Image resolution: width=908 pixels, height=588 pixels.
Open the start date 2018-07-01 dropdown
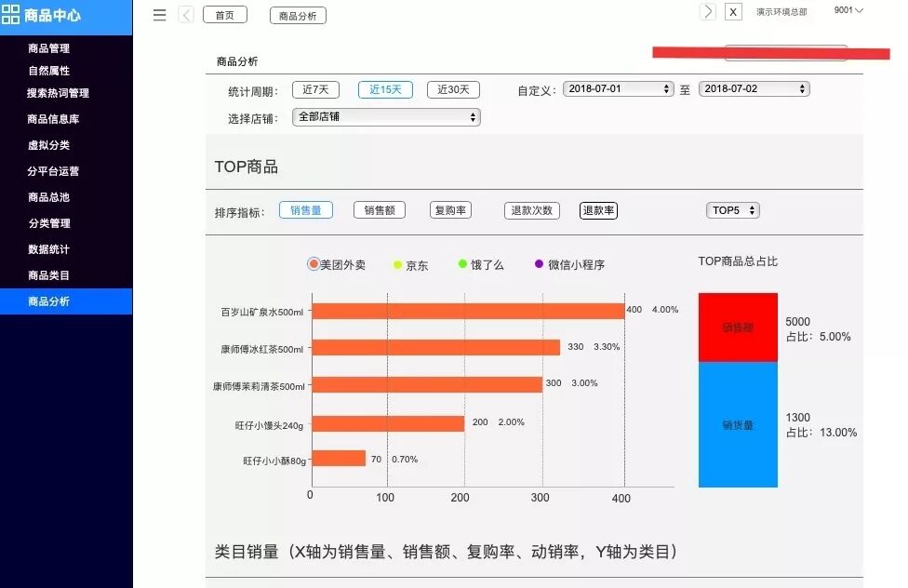[618, 88]
